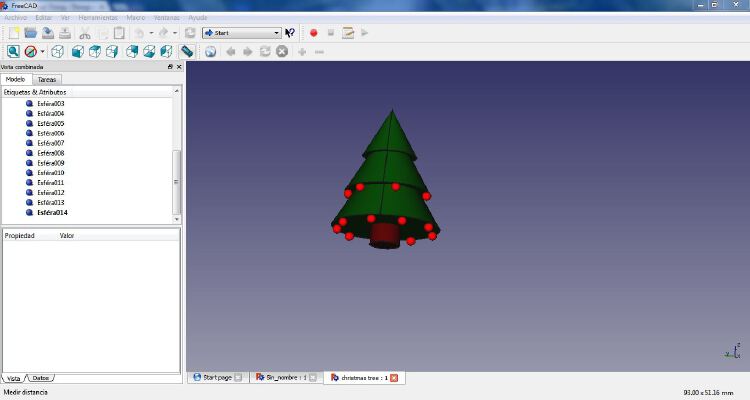Image resolution: width=750 pixels, height=400 pixels.
Task: Open the Editar menu
Action: [x=44, y=18]
